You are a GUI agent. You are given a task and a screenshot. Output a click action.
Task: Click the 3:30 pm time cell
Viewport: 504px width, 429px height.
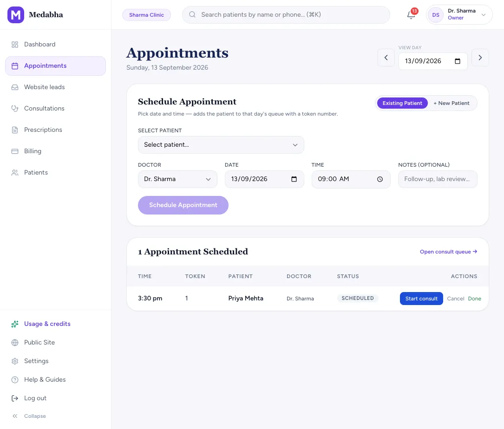tap(150, 299)
